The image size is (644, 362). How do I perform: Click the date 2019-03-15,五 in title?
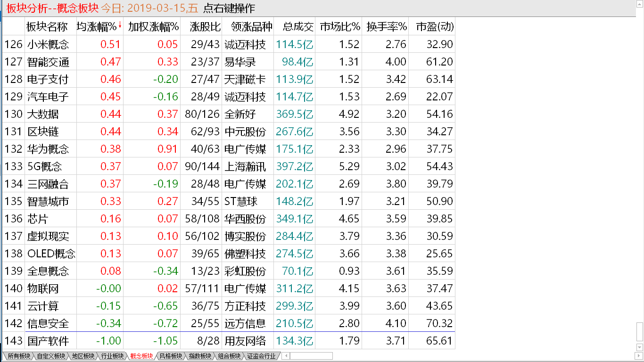[x=163, y=8]
